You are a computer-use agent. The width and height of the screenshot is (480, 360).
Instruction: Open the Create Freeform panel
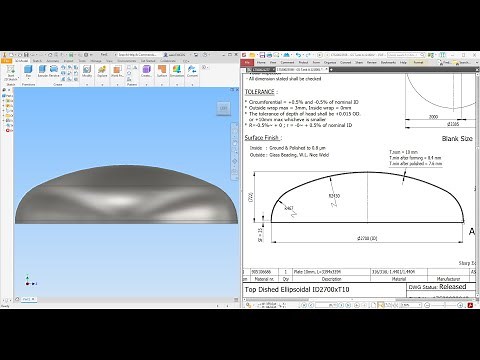146,71
